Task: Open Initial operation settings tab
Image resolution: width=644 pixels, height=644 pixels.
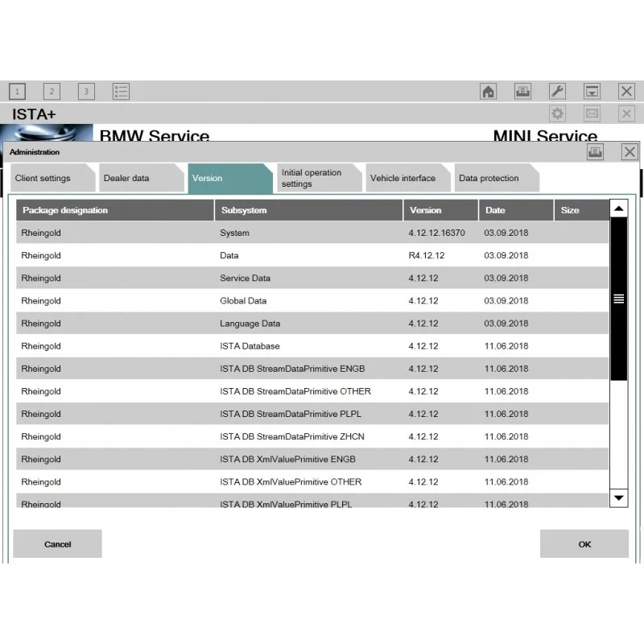Action: [319, 178]
